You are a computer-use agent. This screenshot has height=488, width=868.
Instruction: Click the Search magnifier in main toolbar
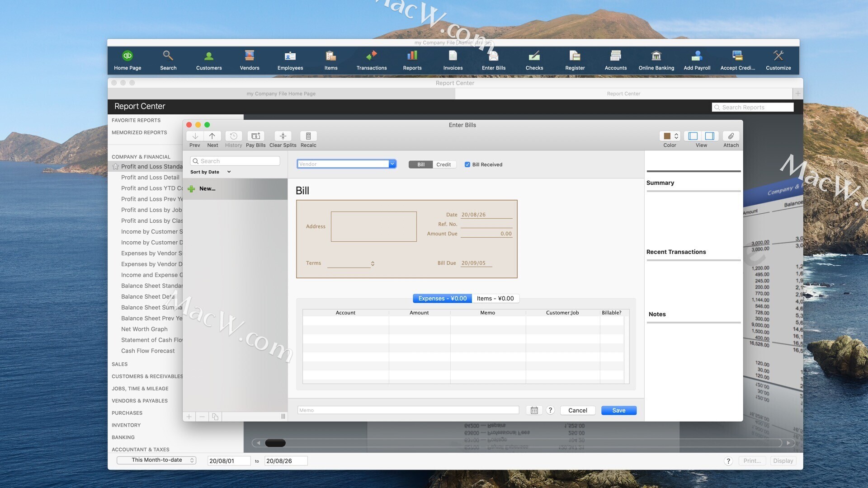tap(168, 60)
